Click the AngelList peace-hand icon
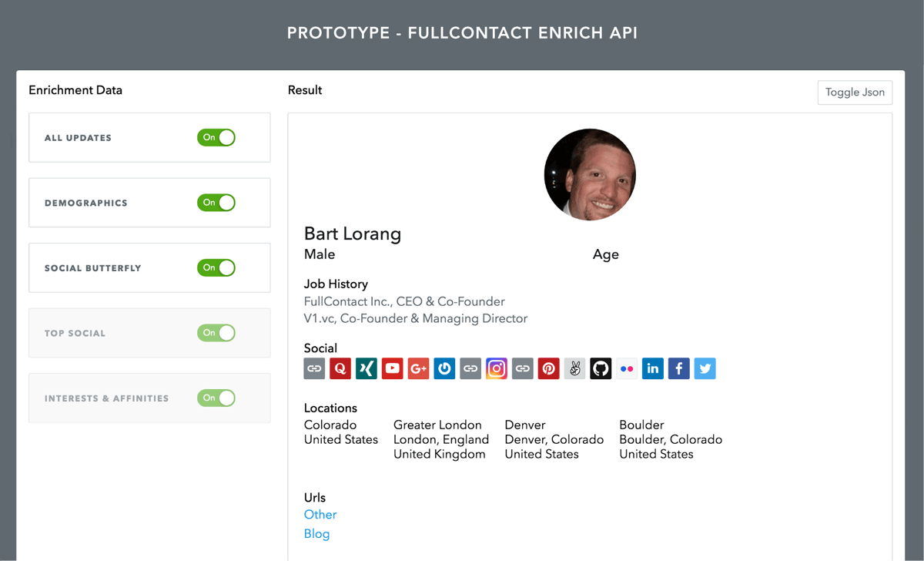 pos(574,368)
